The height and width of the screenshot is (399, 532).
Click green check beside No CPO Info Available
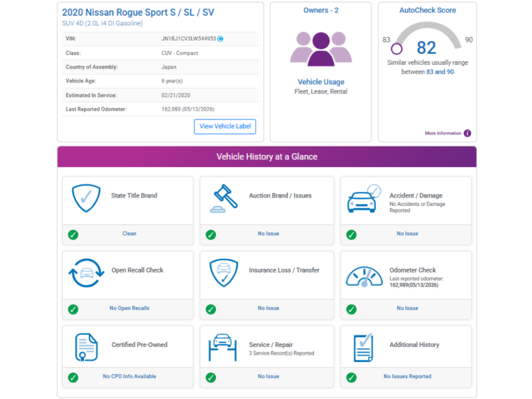[73, 377]
